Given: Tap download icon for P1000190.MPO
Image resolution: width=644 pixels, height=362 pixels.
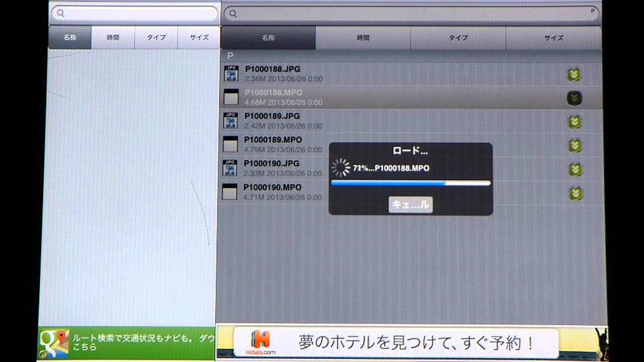Looking at the screenshot, I should pyautogui.click(x=576, y=193).
